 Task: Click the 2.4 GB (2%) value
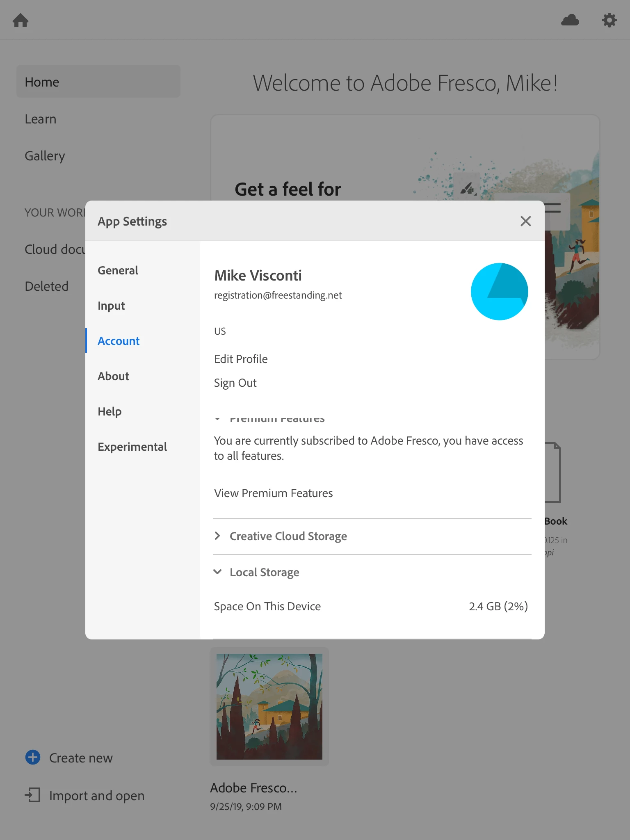[x=498, y=606]
